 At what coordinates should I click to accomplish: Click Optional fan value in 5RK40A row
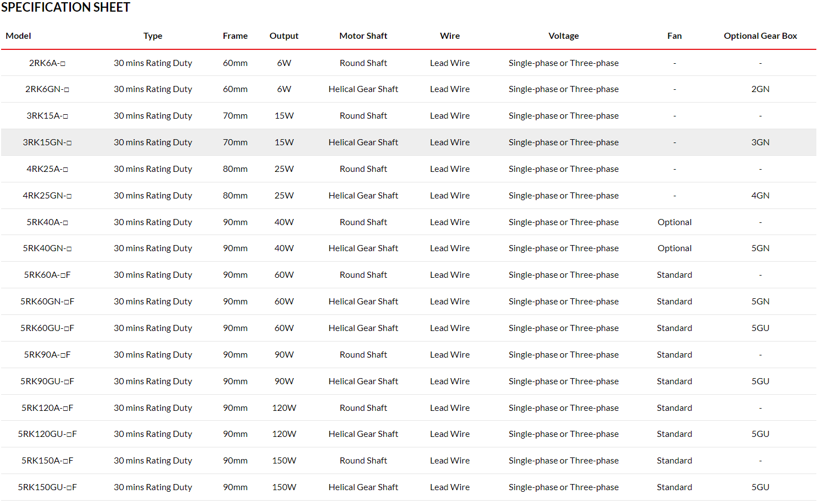tap(674, 222)
